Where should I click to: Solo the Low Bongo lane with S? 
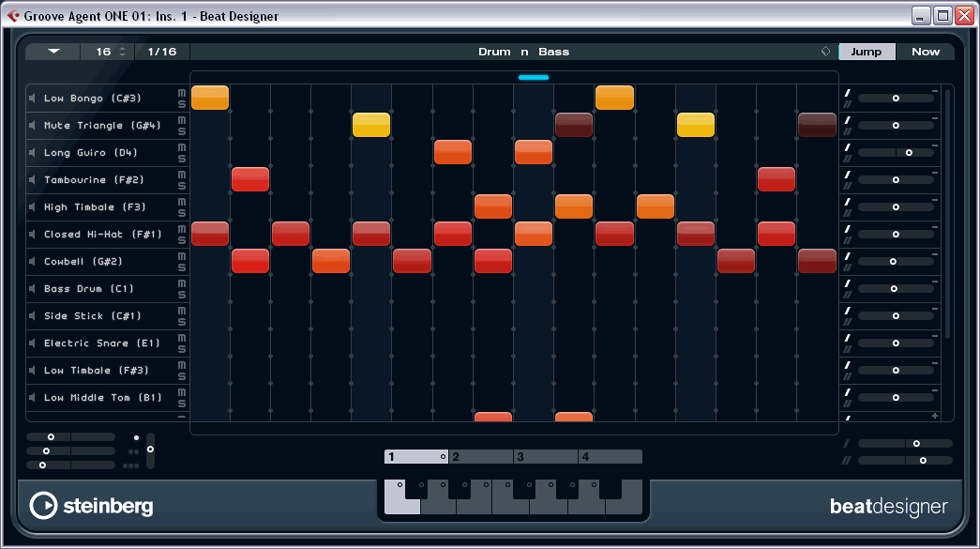tap(181, 104)
